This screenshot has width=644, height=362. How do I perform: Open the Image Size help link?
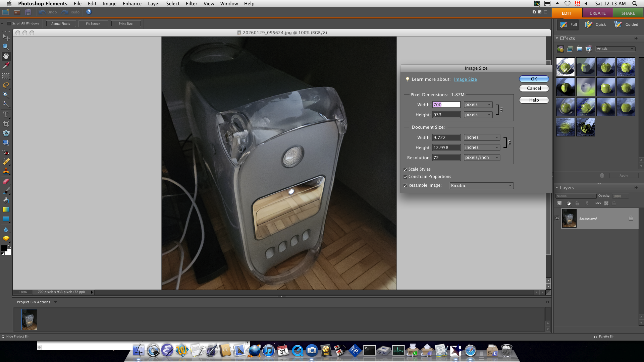coord(465,79)
